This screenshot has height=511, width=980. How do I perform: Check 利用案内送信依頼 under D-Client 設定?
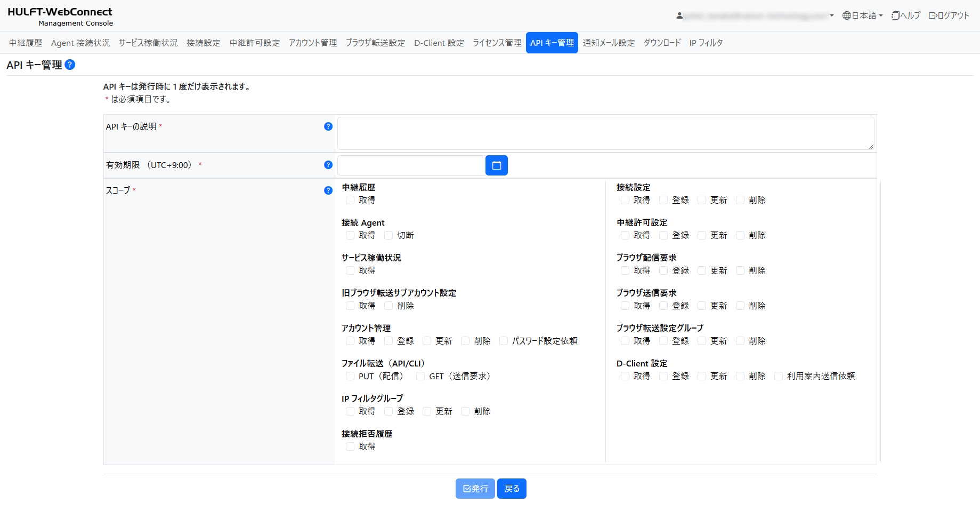coord(779,376)
